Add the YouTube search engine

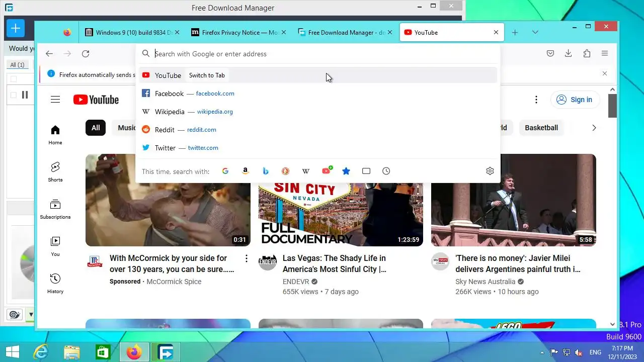pos(327,171)
